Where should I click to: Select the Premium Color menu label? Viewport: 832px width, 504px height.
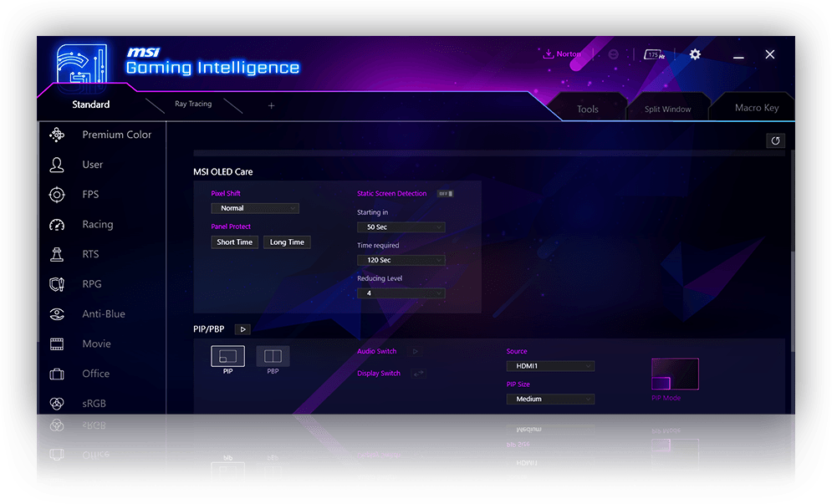coord(117,135)
